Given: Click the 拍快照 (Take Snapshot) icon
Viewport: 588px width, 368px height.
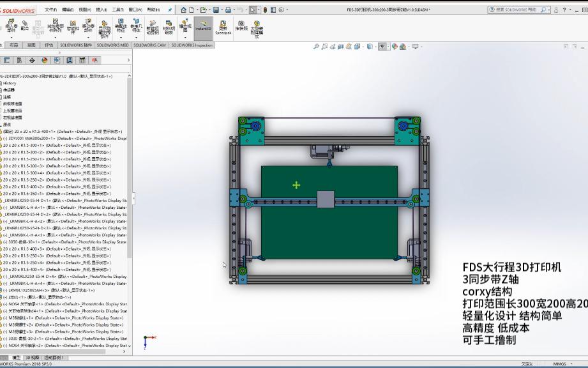Looking at the screenshot, I should tap(241, 27).
